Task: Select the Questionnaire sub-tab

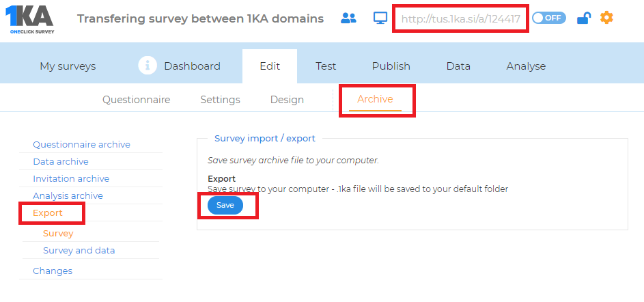Action: click(137, 100)
